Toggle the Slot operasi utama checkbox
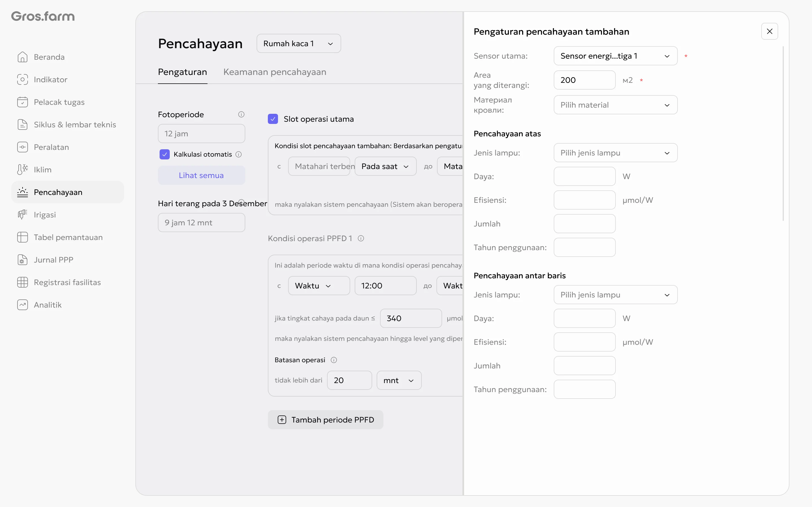Screen dimensions: 812x507 coord(273,119)
